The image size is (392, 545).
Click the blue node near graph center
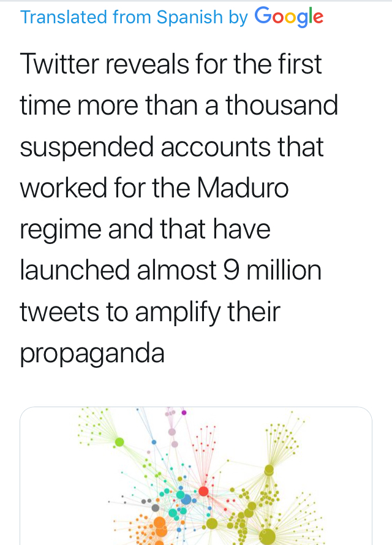[186, 500]
